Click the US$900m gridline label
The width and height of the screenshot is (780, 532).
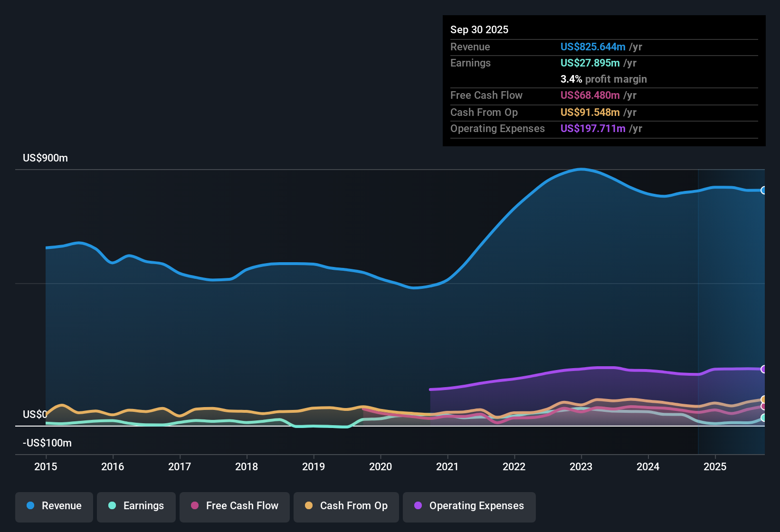pos(45,158)
